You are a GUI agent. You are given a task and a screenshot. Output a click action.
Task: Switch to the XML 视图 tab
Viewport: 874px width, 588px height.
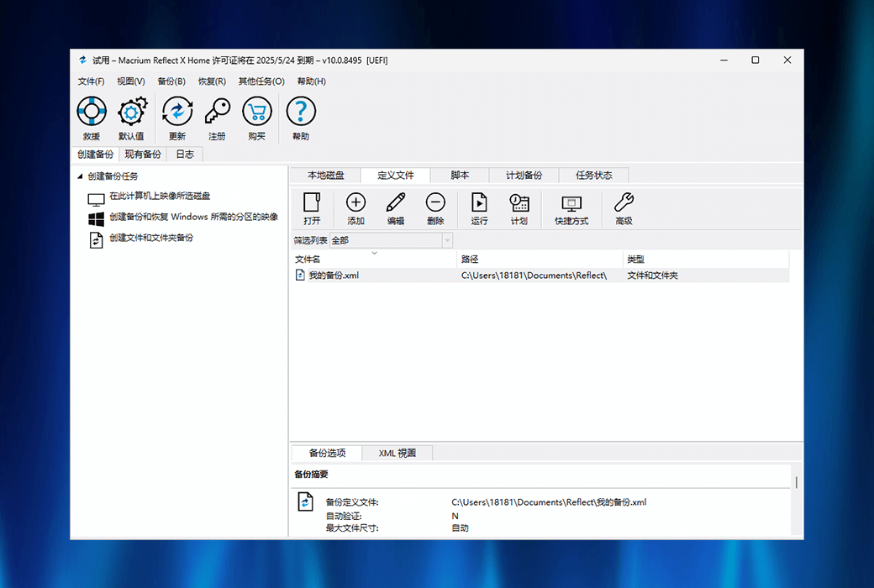(398, 453)
